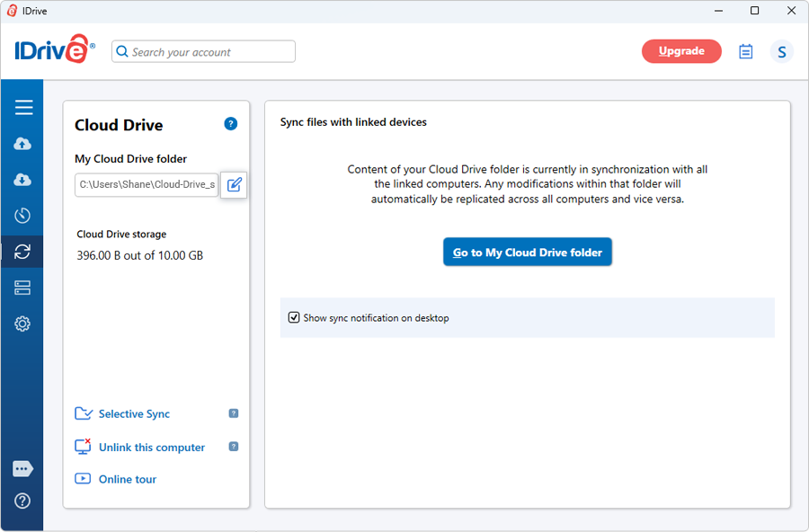
Task: Open the Server backup sidebar icon
Action: 22,288
